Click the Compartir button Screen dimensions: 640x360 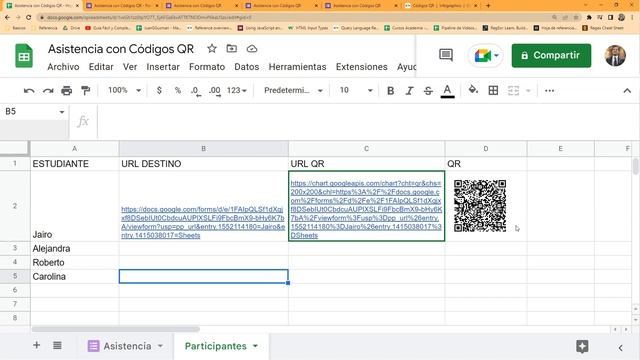[x=551, y=56]
